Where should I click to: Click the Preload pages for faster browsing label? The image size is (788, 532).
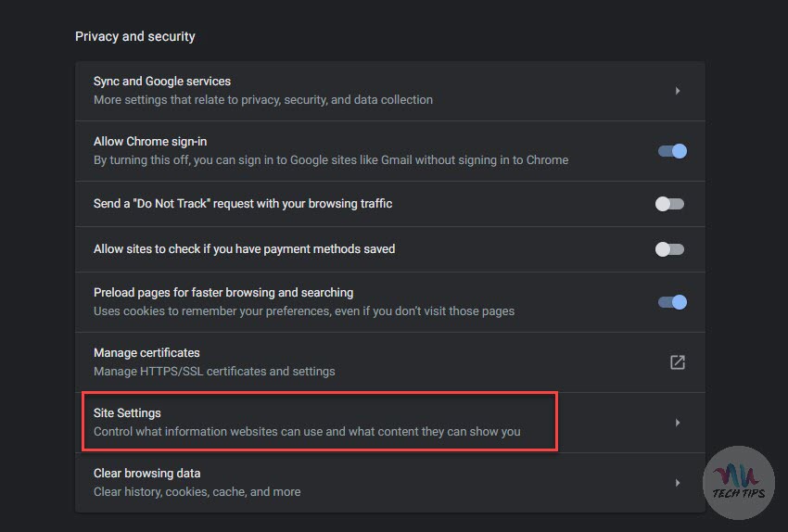[223, 293]
